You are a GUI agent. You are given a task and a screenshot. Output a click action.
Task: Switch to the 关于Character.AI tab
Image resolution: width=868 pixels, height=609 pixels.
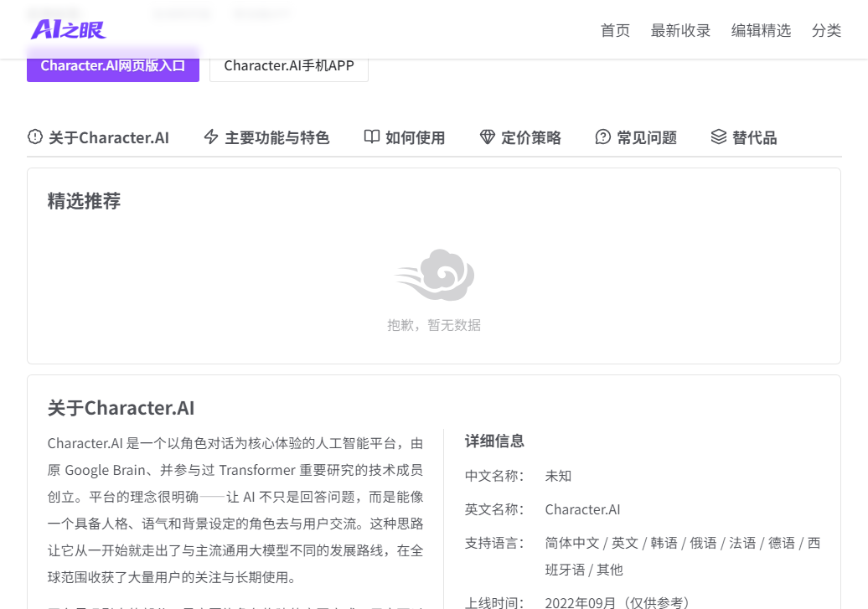click(99, 137)
